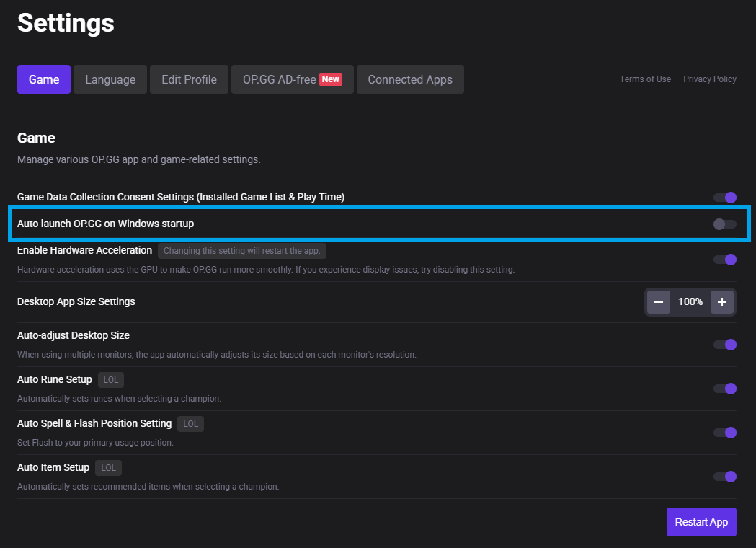Toggle Auto Item Setup switch
The width and height of the screenshot is (756, 548).
(725, 477)
